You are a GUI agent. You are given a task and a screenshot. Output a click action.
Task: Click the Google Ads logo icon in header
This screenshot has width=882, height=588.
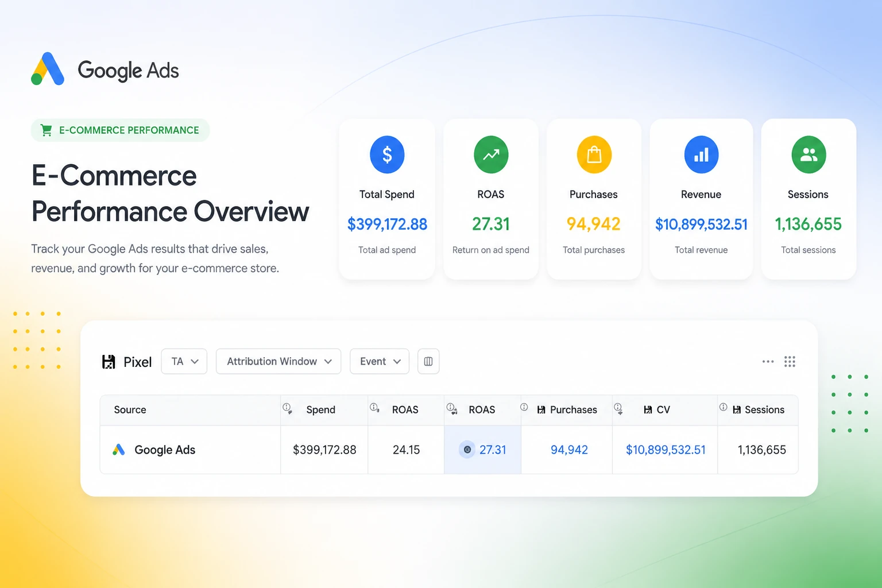pyautogui.click(x=48, y=69)
